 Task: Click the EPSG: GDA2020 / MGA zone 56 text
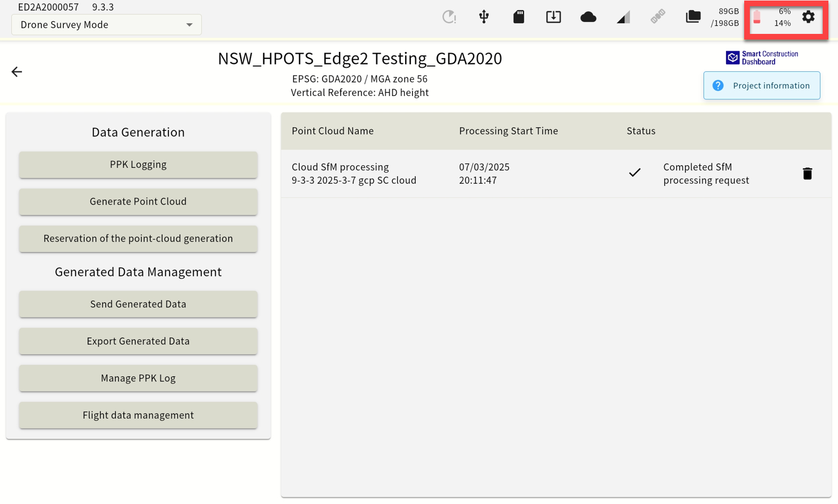click(x=359, y=79)
